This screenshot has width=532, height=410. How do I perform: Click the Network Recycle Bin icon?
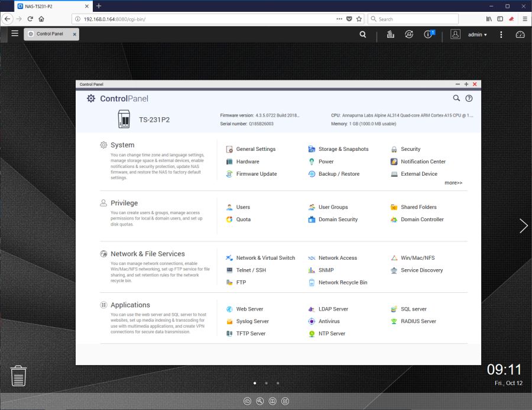(312, 283)
